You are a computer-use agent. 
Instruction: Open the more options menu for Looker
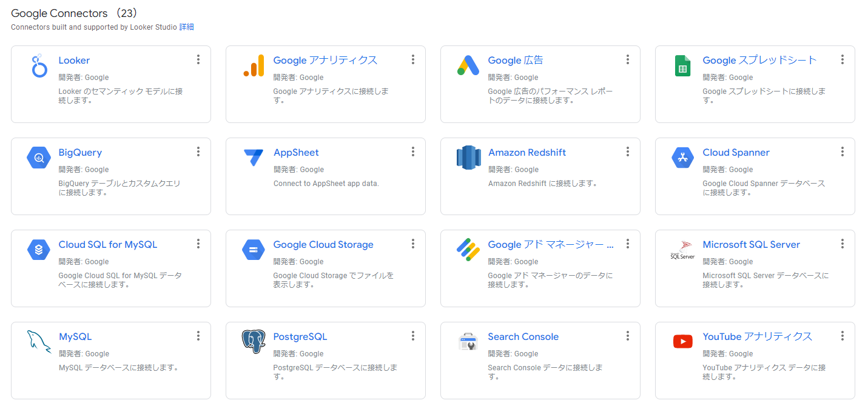(x=198, y=59)
